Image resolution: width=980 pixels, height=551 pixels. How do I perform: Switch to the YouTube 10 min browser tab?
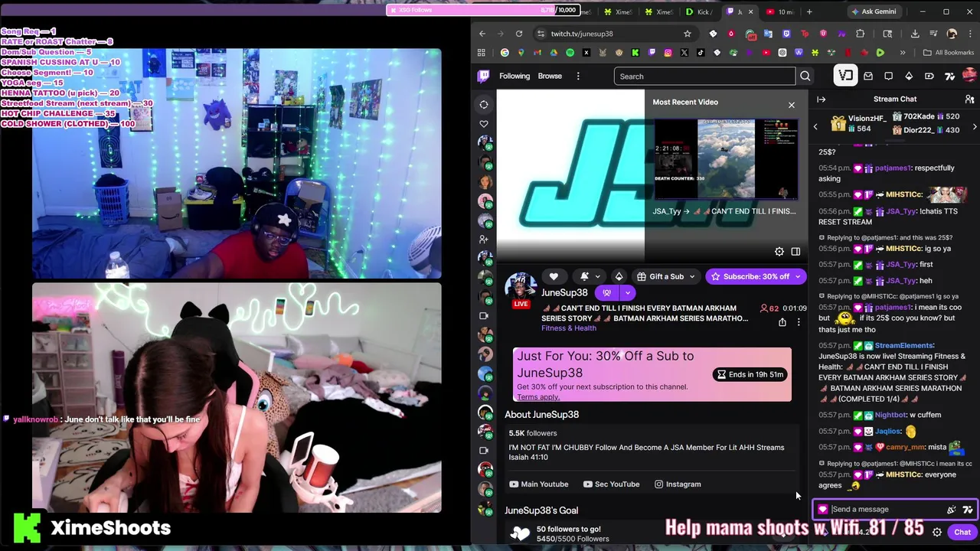782,11
